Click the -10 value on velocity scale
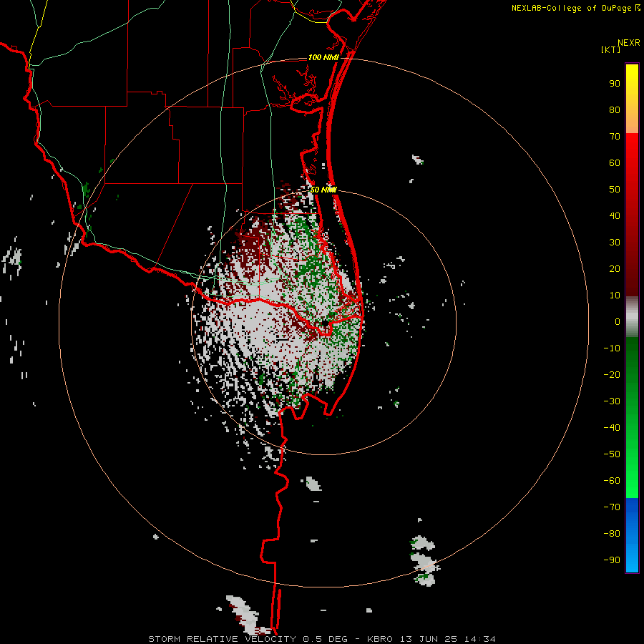Viewport: 644px width, 644px height. (x=612, y=348)
